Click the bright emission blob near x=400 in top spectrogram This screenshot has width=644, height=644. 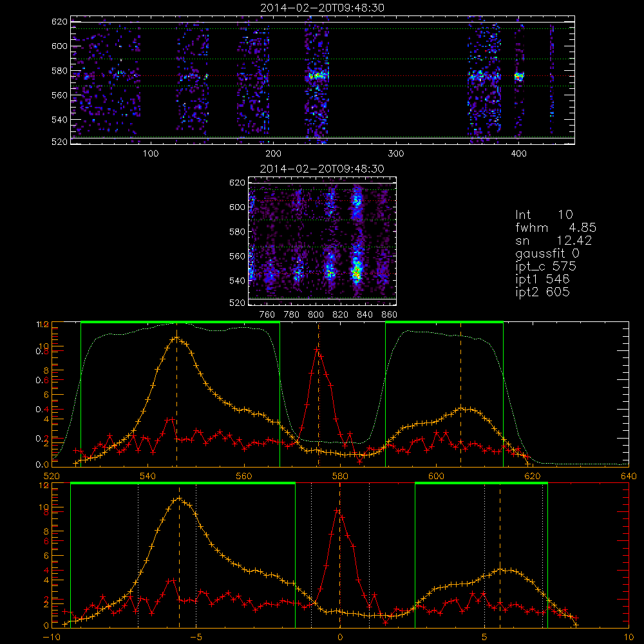(520, 76)
